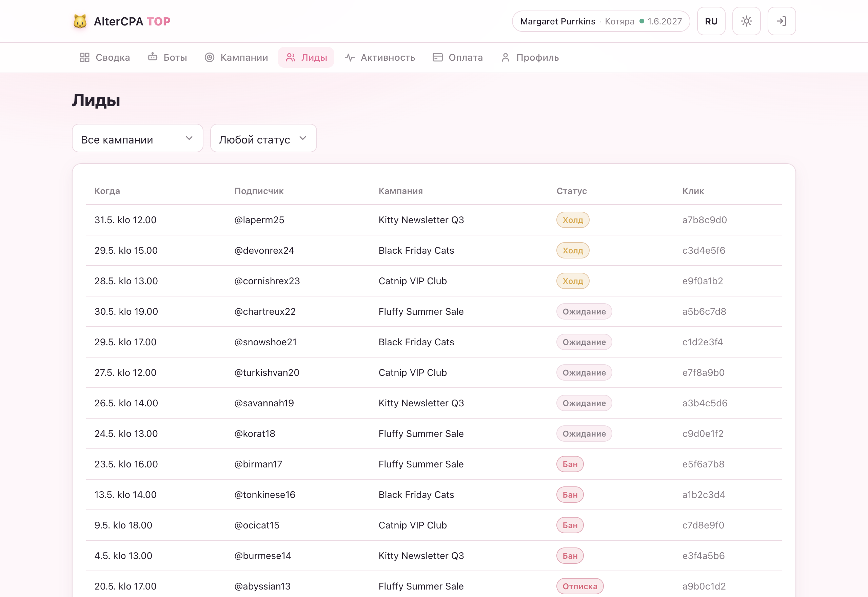
Task: Click the Бан badge for @birman17
Action: [x=570, y=464]
